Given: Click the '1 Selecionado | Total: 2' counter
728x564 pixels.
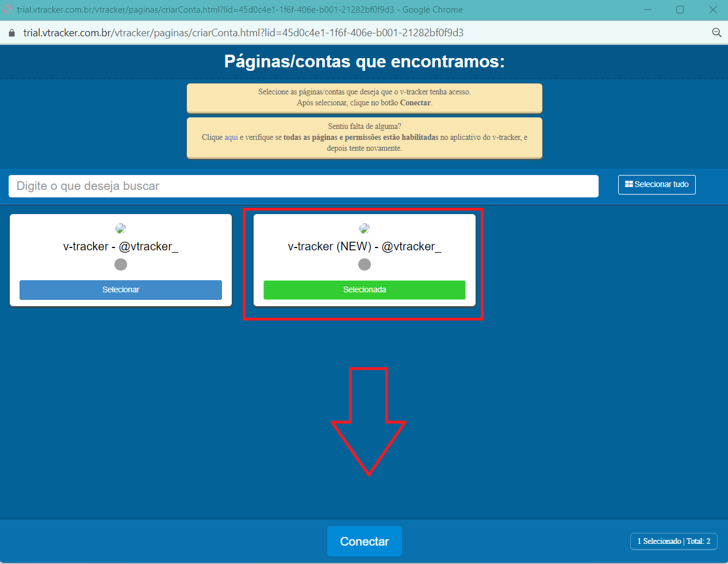Looking at the screenshot, I should (x=674, y=541).
